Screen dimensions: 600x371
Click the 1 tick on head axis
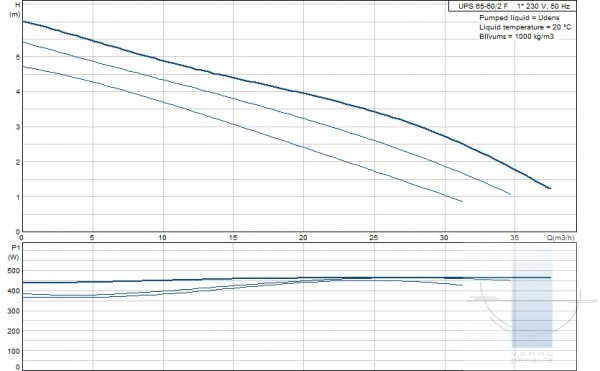[18, 197]
